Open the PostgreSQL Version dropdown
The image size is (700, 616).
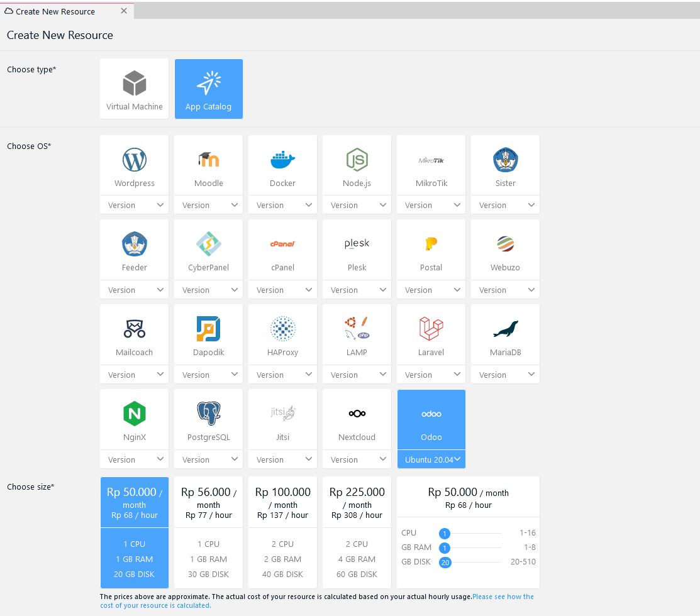[x=208, y=459]
